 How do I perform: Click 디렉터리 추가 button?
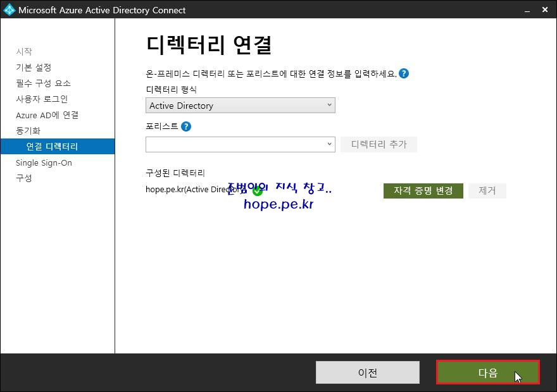[379, 144]
